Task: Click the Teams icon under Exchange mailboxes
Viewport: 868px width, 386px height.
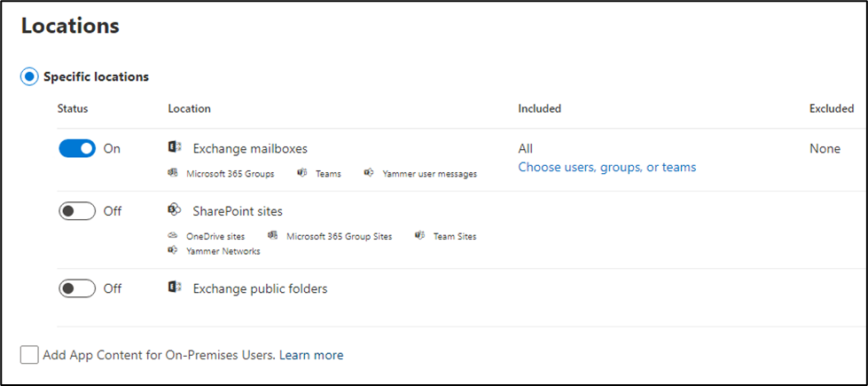Action: [x=301, y=173]
